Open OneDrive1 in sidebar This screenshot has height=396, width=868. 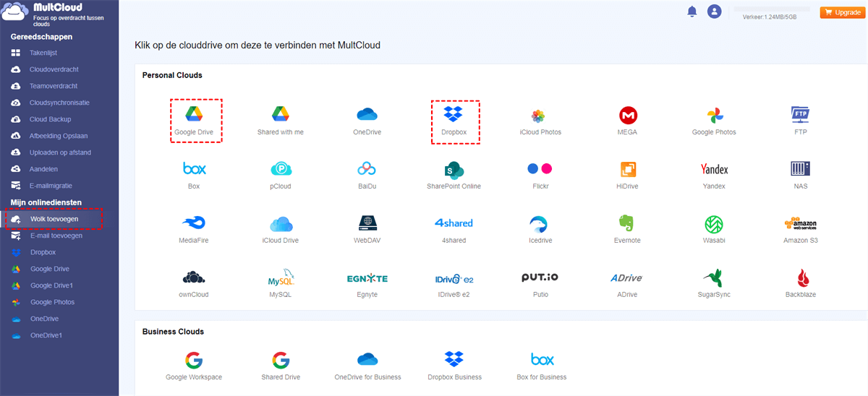tap(46, 335)
